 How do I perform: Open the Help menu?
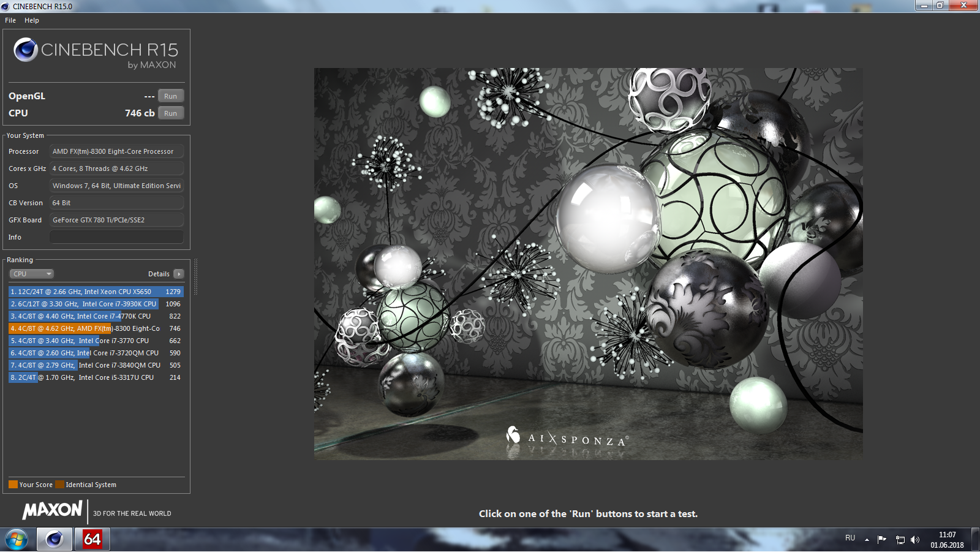(32, 20)
